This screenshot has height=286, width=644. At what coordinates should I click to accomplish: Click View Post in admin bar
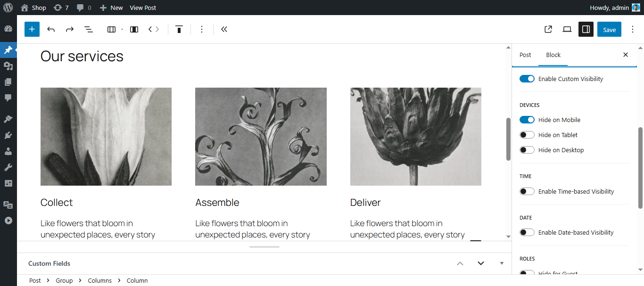(143, 8)
